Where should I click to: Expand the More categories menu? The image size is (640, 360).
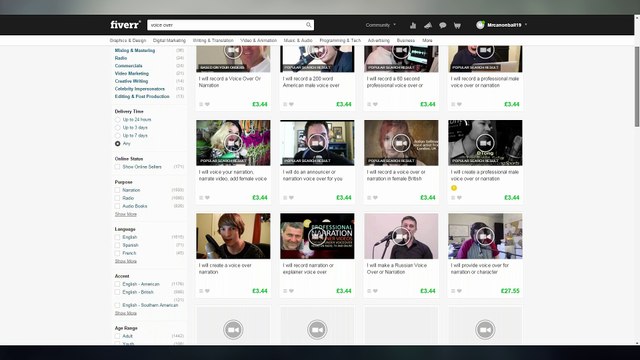[x=427, y=40]
